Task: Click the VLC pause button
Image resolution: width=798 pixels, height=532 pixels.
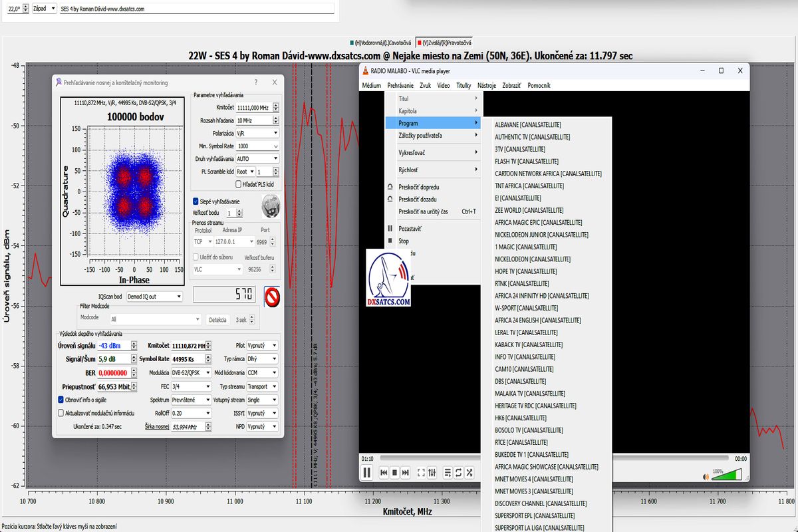Action: (x=366, y=473)
